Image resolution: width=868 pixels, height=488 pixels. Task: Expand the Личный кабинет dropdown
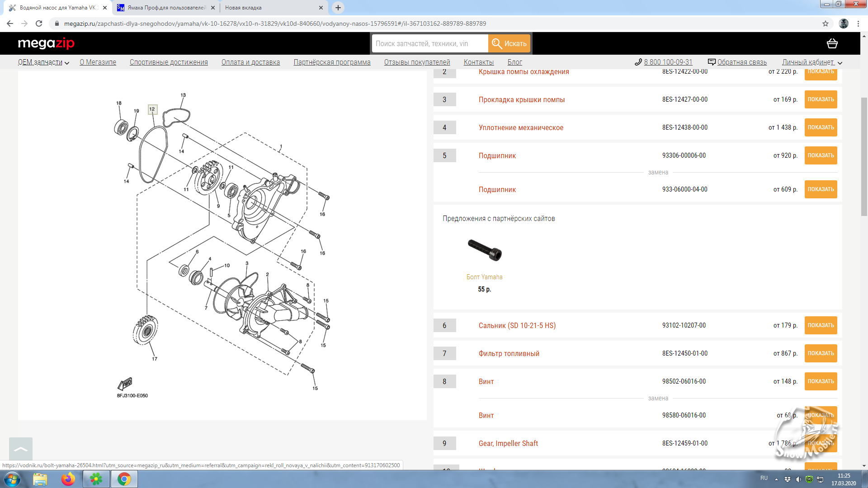(812, 62)
